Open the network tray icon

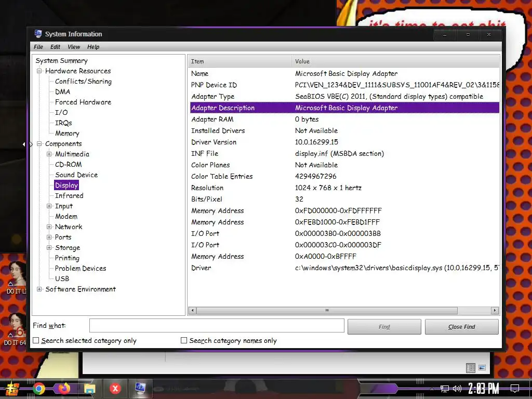coord(444,389)
